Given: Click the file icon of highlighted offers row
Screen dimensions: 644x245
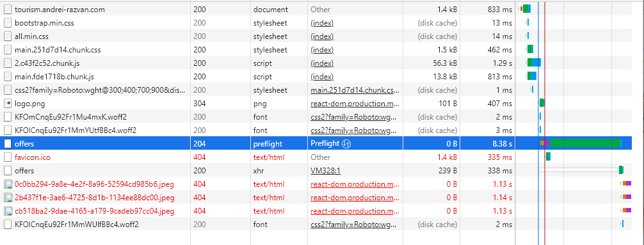Looking at the screenshot, I should coord(8,144).
